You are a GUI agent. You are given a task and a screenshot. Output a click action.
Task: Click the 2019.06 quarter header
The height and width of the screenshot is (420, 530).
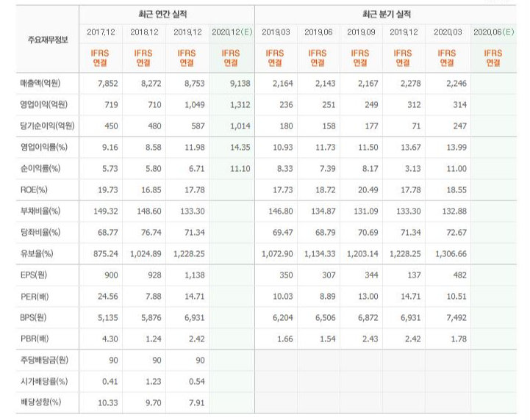pyautogui.click(x=318, y=32)
